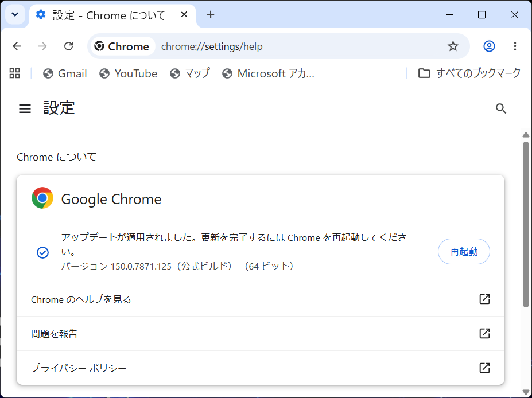
Task: Open Chrome のヘルプを見る link
Action: click(x=260, y=299)
